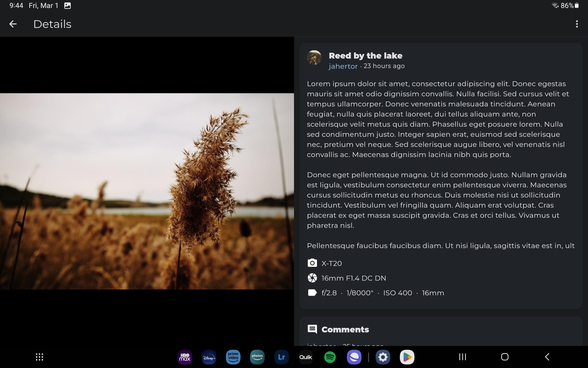Launch Spotify from the taskbar
The image size is (588, 368).
(330, 357)
